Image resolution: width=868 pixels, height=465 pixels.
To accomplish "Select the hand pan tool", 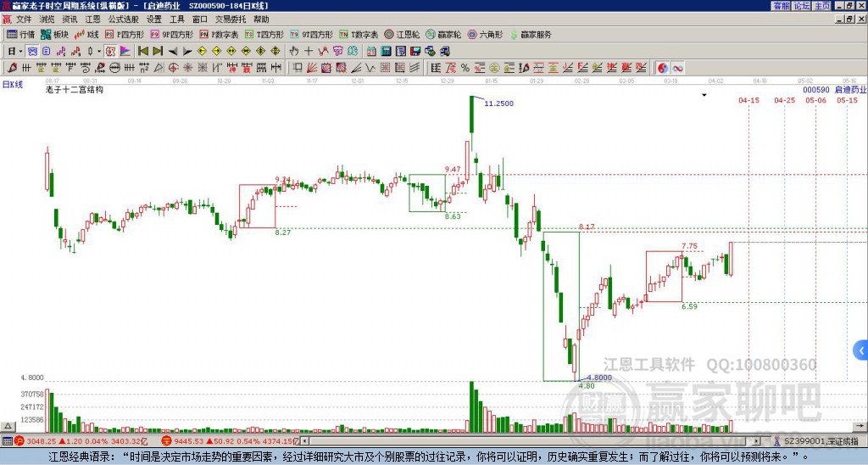I will click(x=294, y=52).
